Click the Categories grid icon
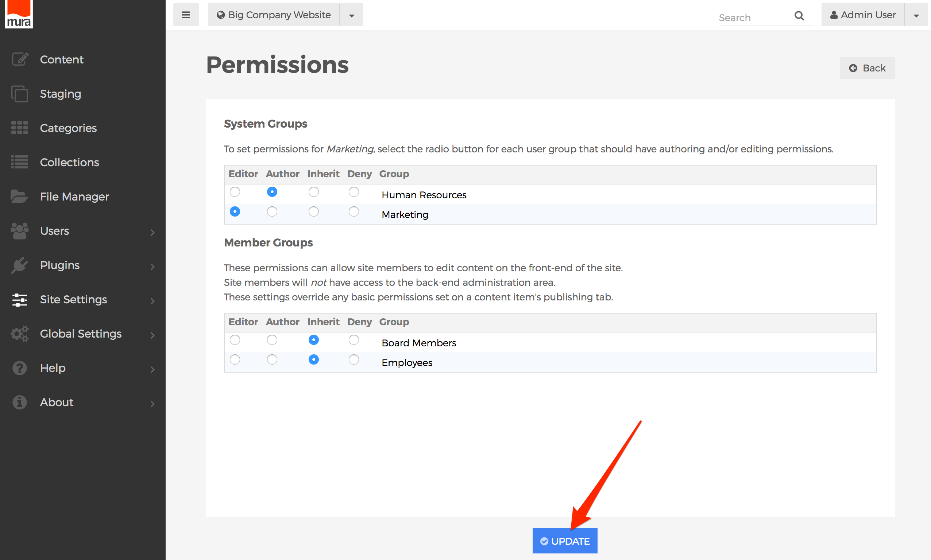 pyautogui.click(x=20, y=128)
